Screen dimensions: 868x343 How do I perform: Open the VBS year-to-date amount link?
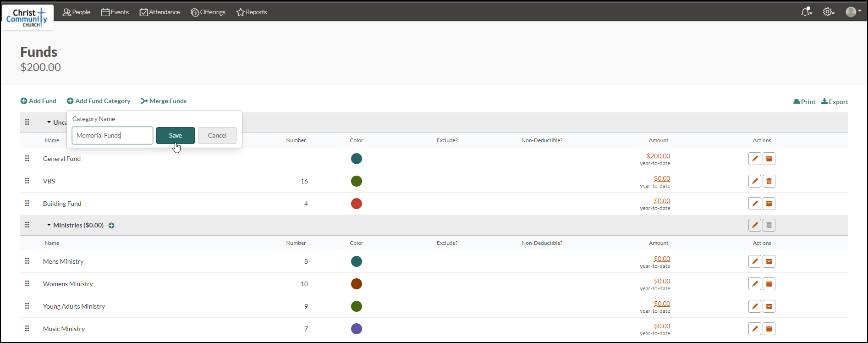pyautogui.click(x=662, y=178)
